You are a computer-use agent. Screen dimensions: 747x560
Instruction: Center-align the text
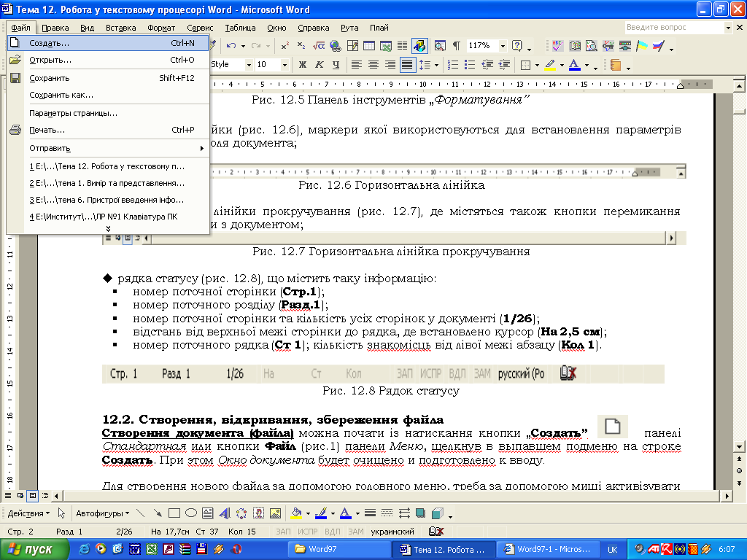[x=373, y=64]
